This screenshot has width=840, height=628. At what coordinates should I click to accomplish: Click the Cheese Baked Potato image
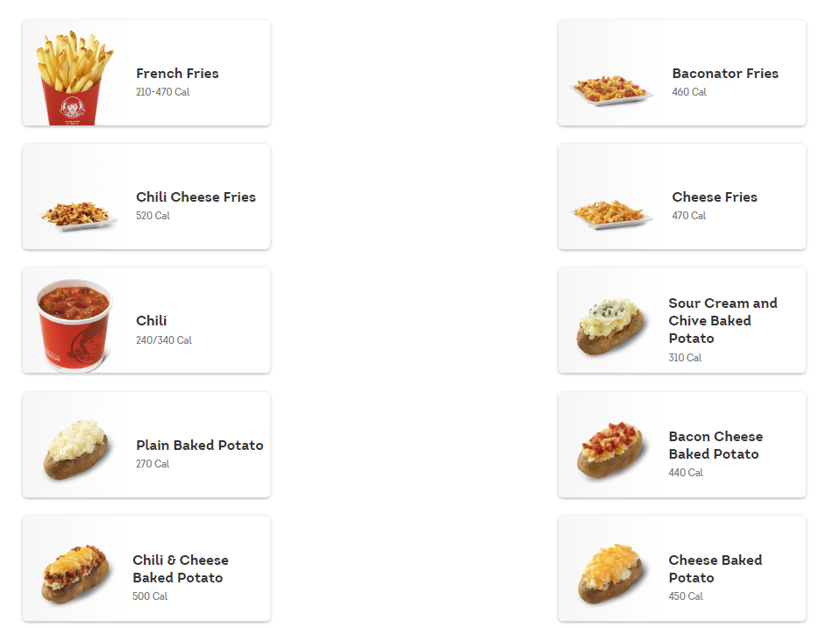click(x=609, y=574)
